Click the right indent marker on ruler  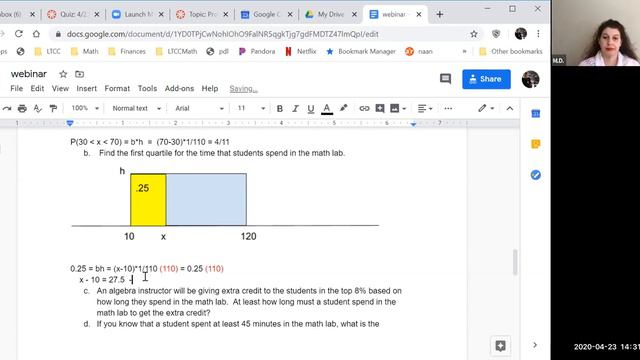click(413, 123)
